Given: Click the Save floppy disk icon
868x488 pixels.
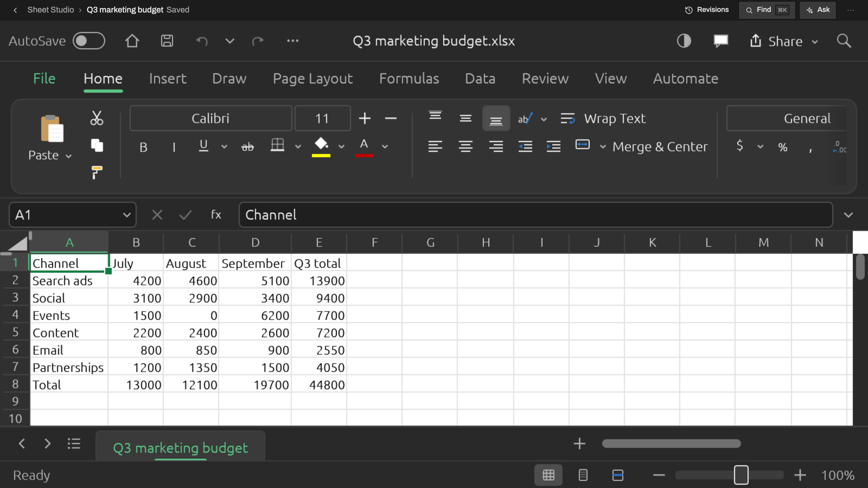Looking at the screenshot, I should 167,41.
